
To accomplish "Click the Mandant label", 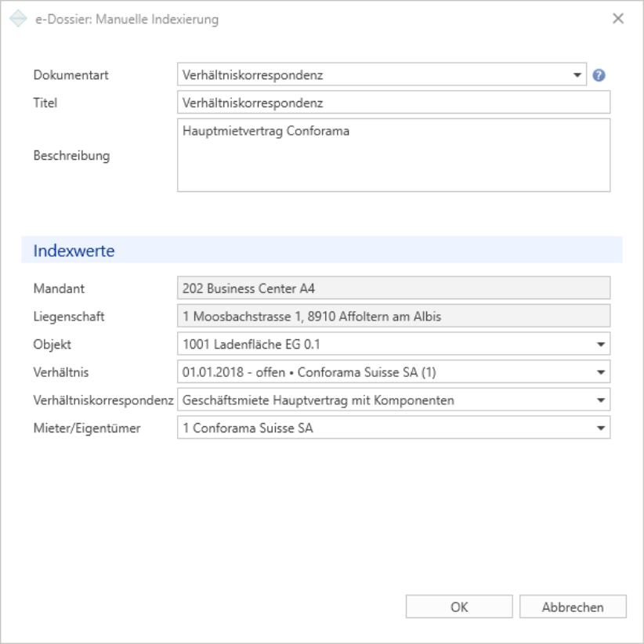I will tap(59, 288).
